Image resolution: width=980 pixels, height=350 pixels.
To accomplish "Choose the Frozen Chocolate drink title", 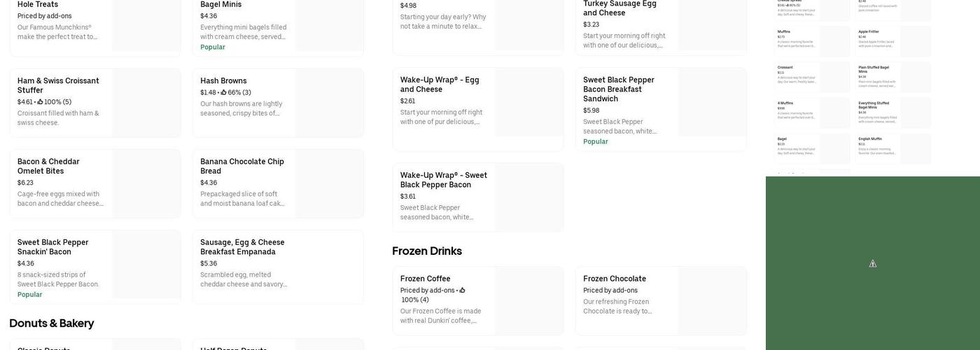I will click(x=614, y=279).
